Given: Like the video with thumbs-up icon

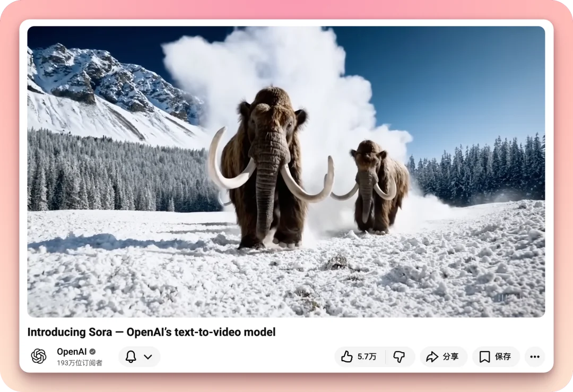Looking at the screenshot, I should coord(347,357).
